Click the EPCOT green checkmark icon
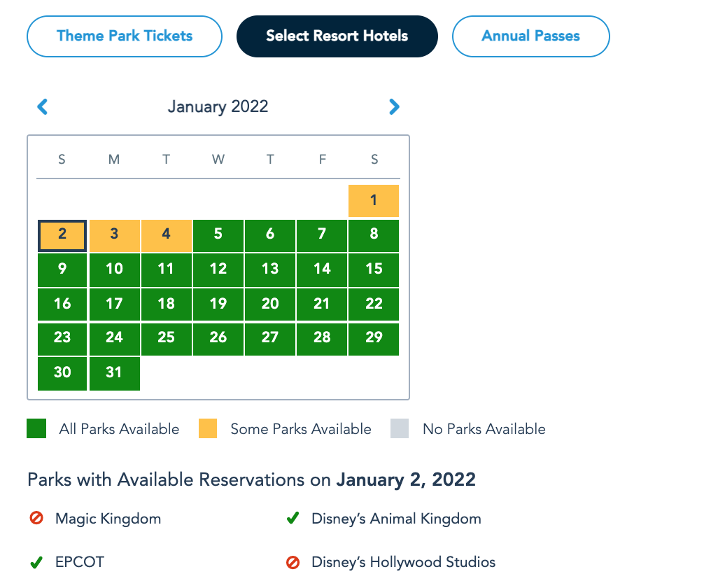This screenshot has height=588, width=711. tap(36, 562)
